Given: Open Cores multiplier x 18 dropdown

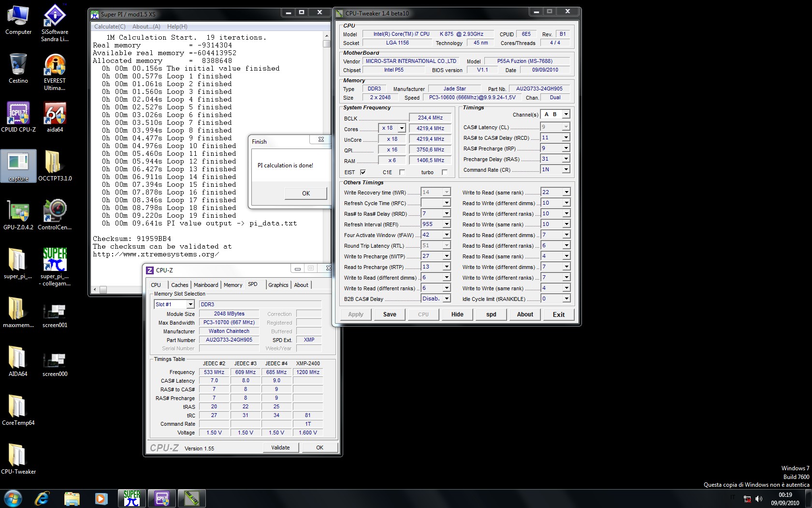Looking at the screenshot, I should (401, 128).
